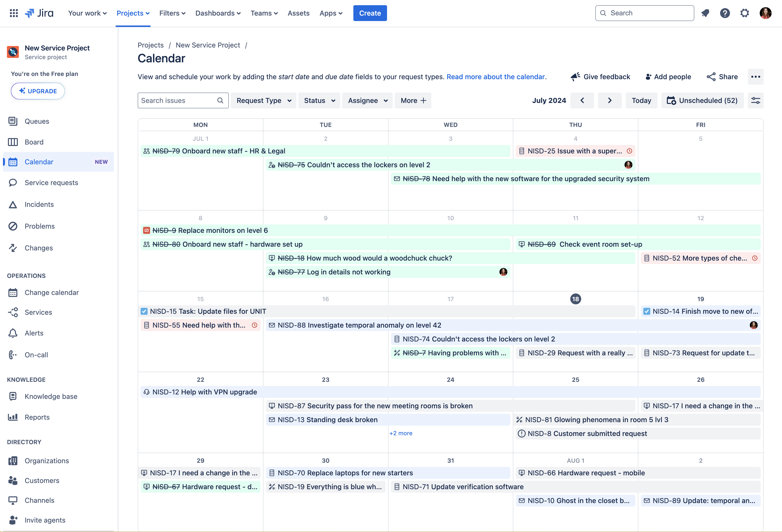This screenshot has width=782, height=532.
Task: Click the calendar view settings sliders icon
Action: [x=756, y=100]
